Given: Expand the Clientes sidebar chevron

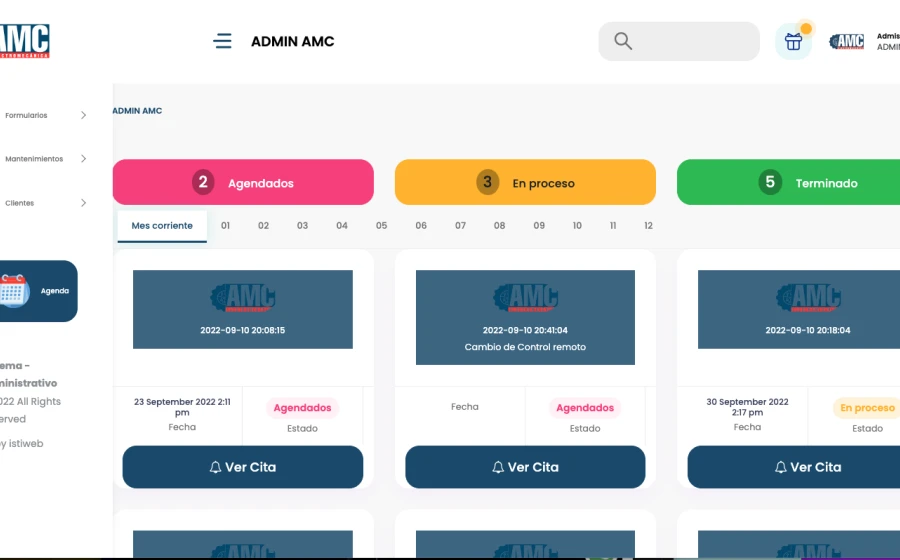Looking at the screenshot, I should (84, 203).
